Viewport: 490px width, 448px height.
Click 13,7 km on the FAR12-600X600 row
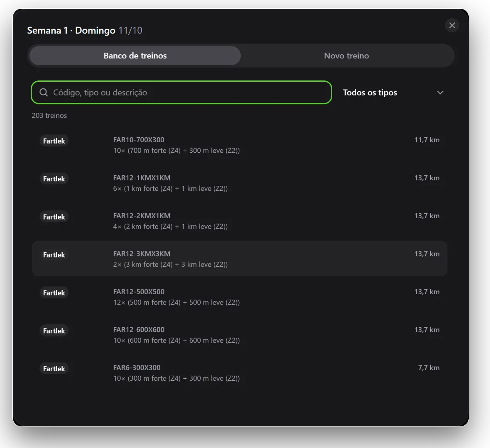(x=427, y=330)
